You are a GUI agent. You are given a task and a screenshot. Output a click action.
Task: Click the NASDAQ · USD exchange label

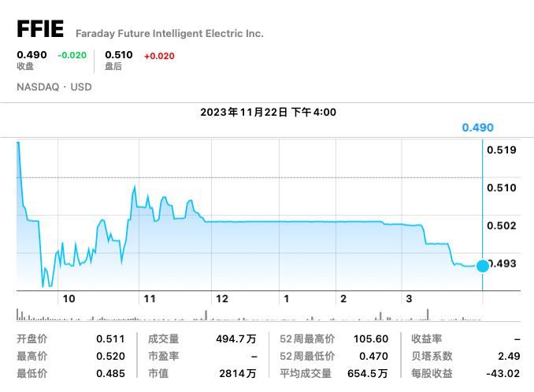tap(54, 87)
